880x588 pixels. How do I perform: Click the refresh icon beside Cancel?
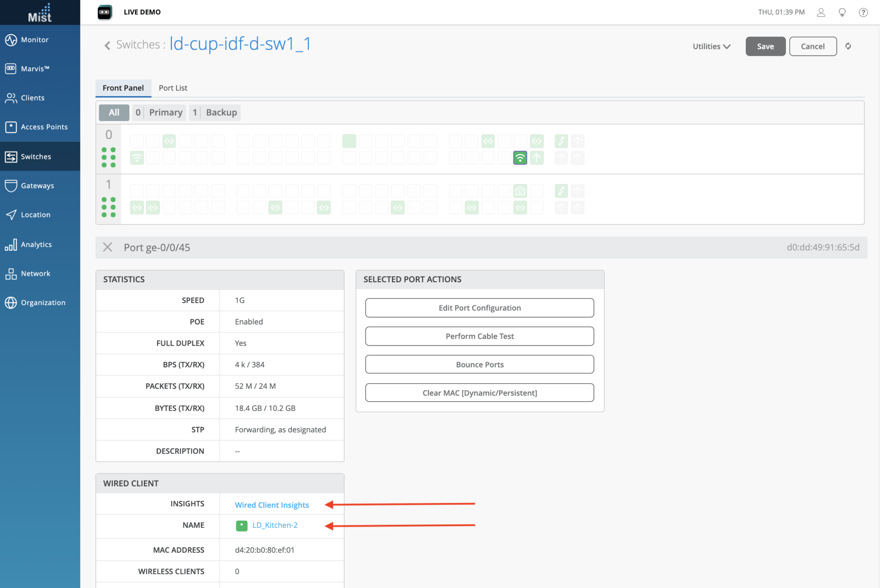pyautogui.click(x=848, y=46)
